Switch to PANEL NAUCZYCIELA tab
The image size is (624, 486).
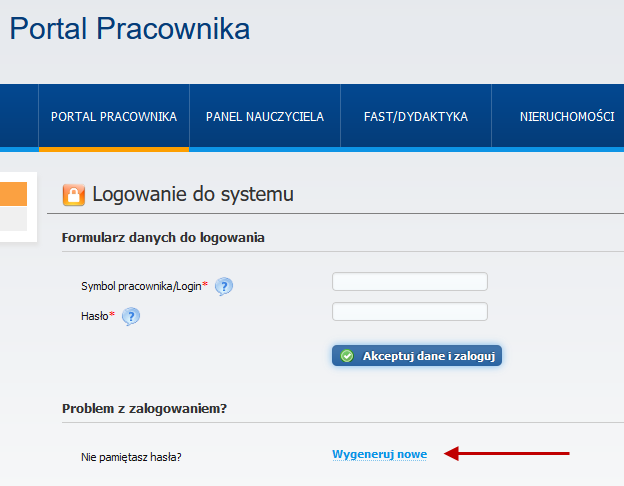click(265, 117)
